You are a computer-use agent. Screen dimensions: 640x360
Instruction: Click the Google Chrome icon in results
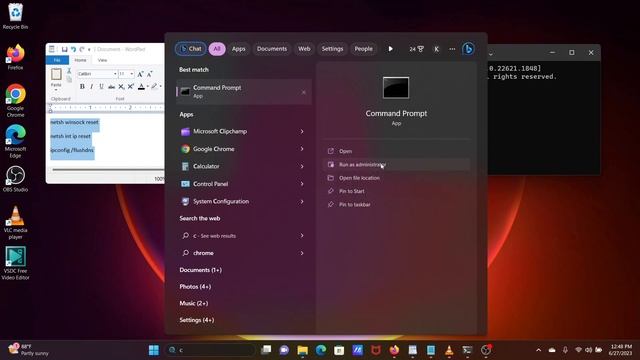[185, 149]
